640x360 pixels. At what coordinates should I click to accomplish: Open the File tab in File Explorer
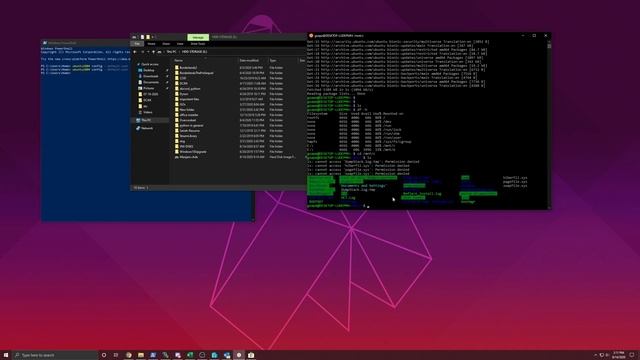tap(137, 44)
